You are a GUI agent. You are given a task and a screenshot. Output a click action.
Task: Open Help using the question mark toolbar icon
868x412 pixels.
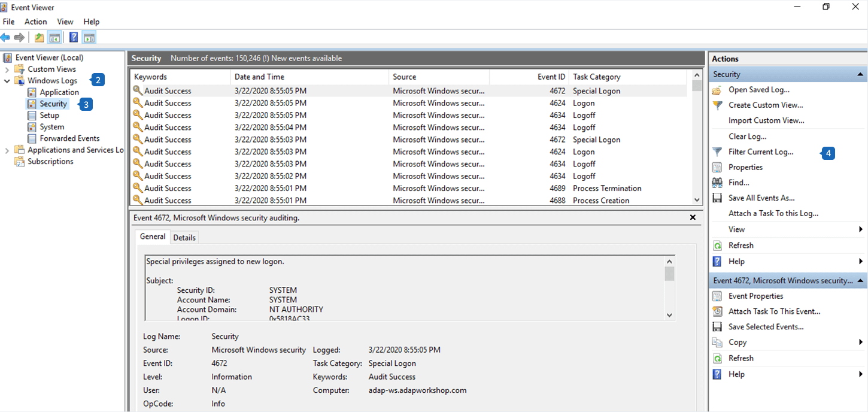[x=73, y=37]
